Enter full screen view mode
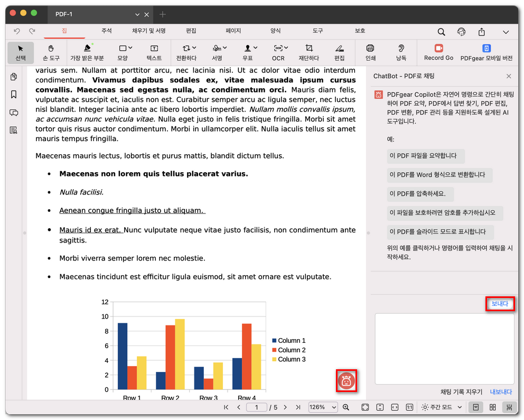The width and height of the screenshot is (524, 420). [x=365, y=407]
